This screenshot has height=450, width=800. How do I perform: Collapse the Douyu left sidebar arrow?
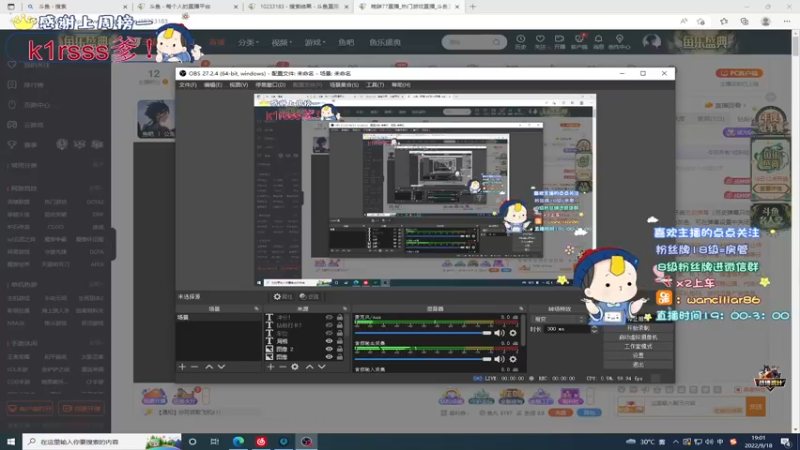click(113, 244)
